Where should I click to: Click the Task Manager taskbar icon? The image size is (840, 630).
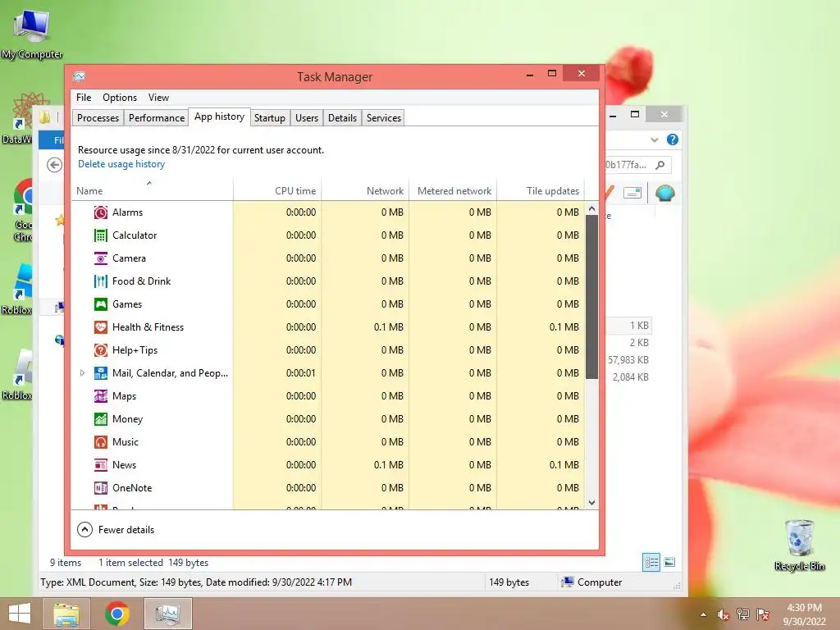168,614
